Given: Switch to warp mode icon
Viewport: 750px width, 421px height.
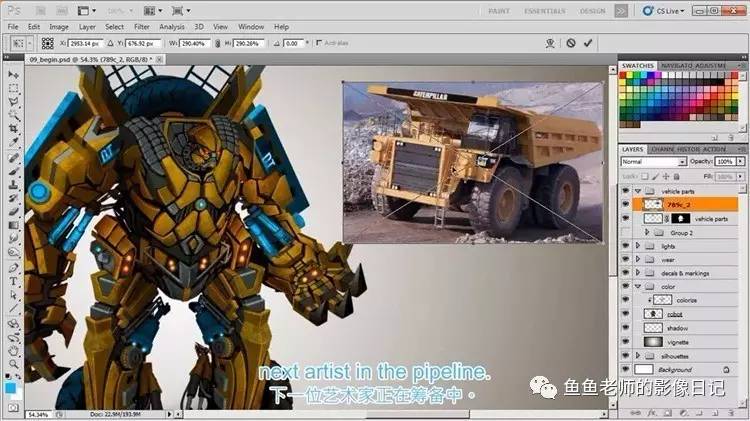Looking at the screenshot, I should click(550, 43).
